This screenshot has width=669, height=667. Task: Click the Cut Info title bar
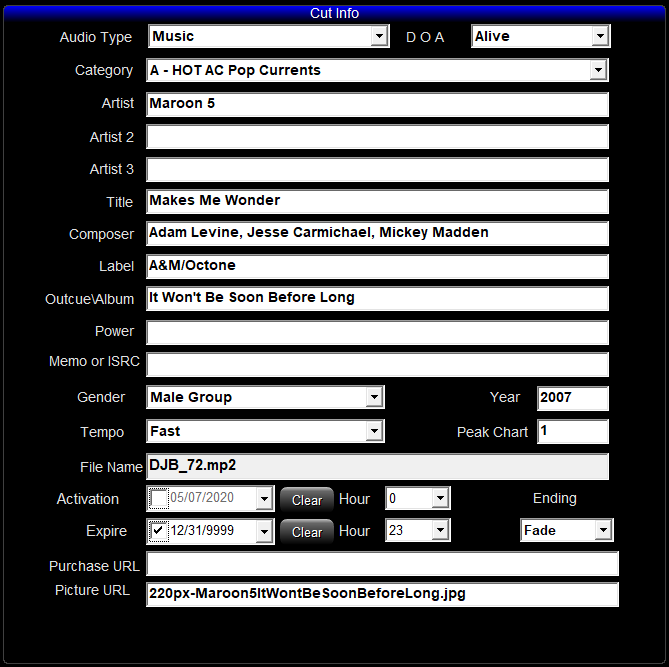(334, 13)
